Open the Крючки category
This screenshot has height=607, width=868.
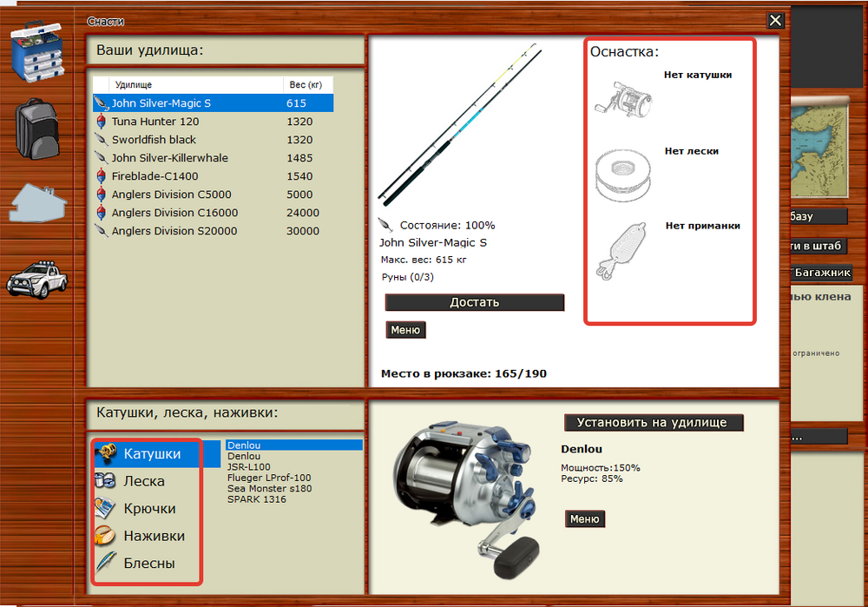148,509
